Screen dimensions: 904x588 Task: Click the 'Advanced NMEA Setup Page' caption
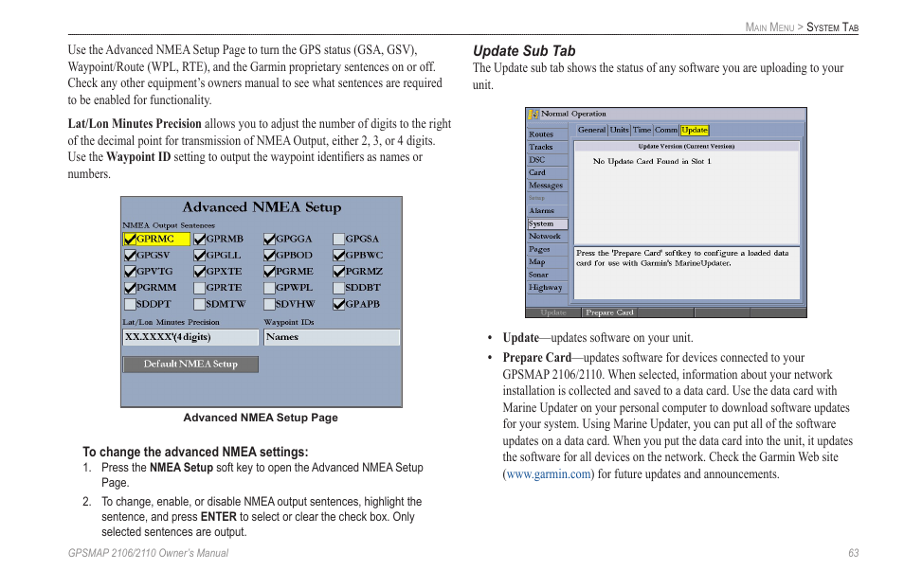[x=261, y=419]
